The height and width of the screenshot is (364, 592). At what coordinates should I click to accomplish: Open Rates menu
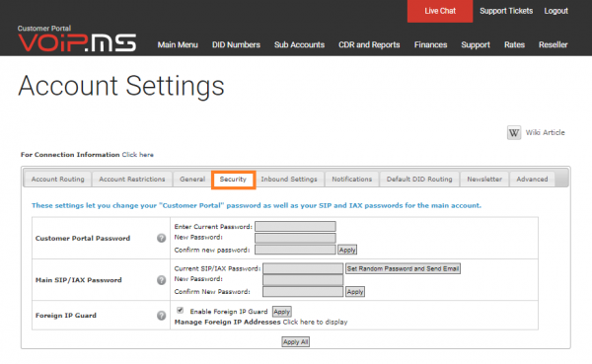click(x=514, y=45)
